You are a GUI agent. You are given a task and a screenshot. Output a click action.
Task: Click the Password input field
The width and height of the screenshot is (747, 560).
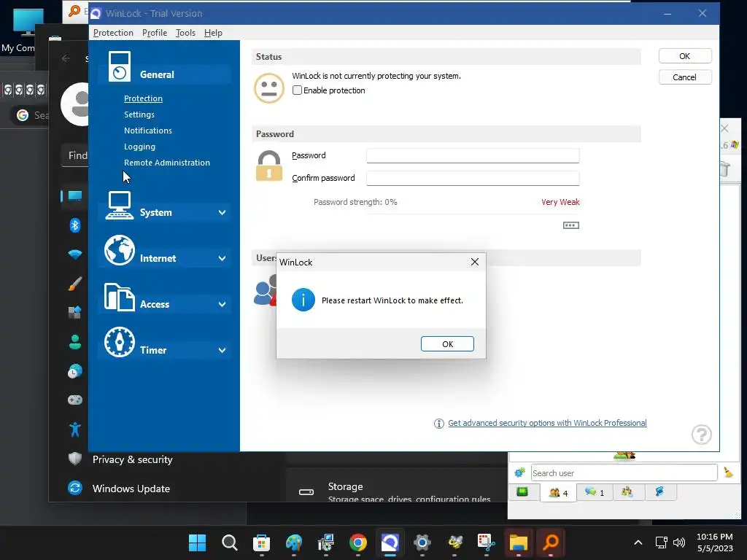point(473,155)
